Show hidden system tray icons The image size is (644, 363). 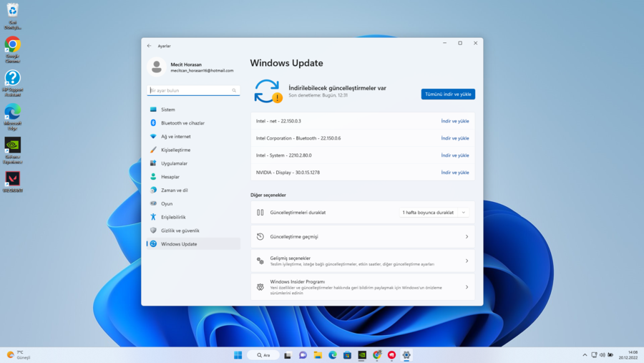(x=585, y=355)
